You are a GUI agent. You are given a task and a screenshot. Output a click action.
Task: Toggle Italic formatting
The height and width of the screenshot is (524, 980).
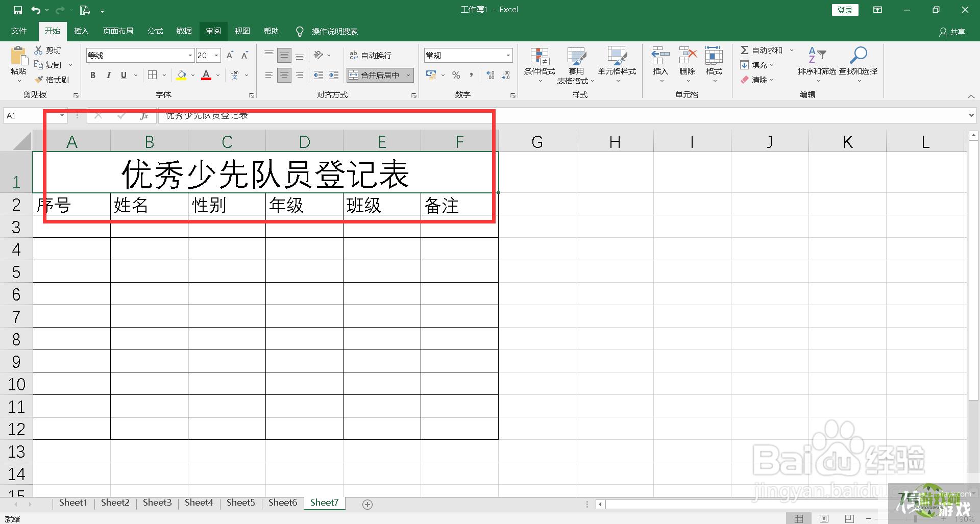(x=108, y=75)
